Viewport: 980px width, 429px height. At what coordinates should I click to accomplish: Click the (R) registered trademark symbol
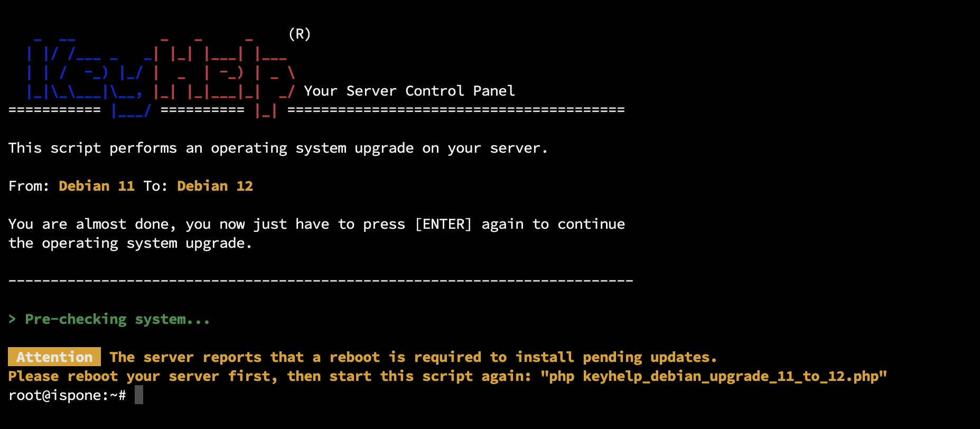pos(300,34)
